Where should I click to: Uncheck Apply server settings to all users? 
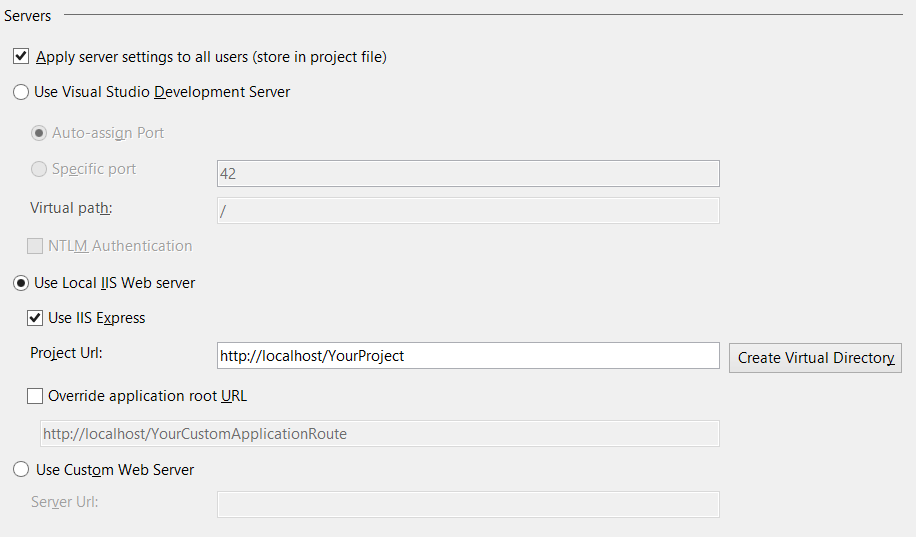coord(21,57)
